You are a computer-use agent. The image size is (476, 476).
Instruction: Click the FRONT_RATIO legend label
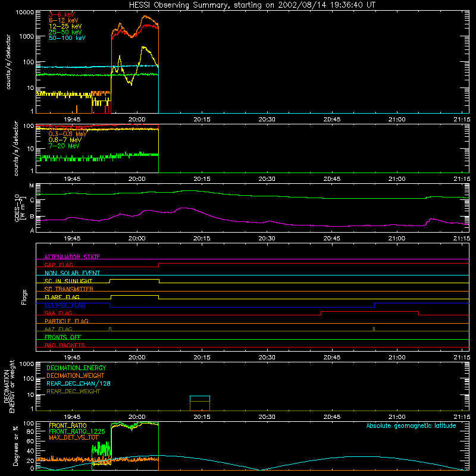pyautogui.click(x=68, y=425)
